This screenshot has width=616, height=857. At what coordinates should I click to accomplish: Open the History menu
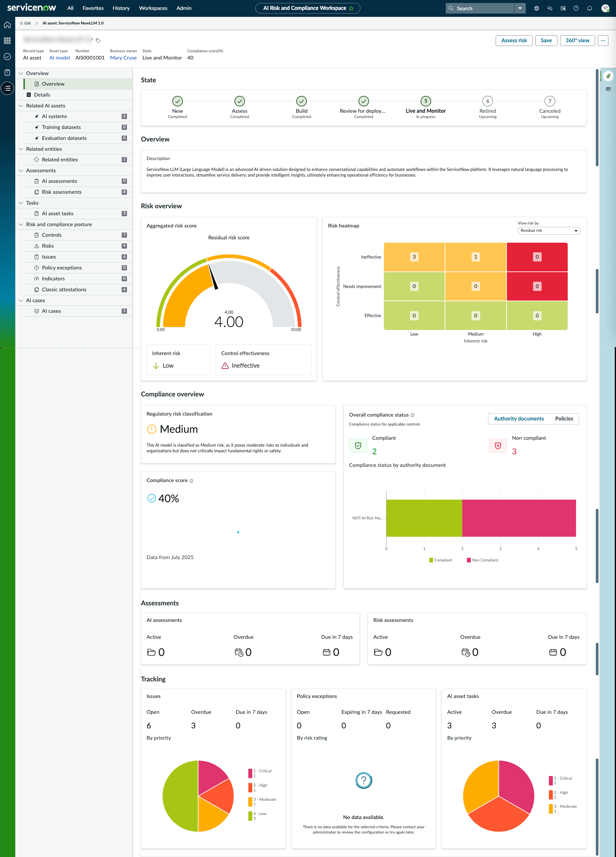pyautogui.click(x=121, y=8)
